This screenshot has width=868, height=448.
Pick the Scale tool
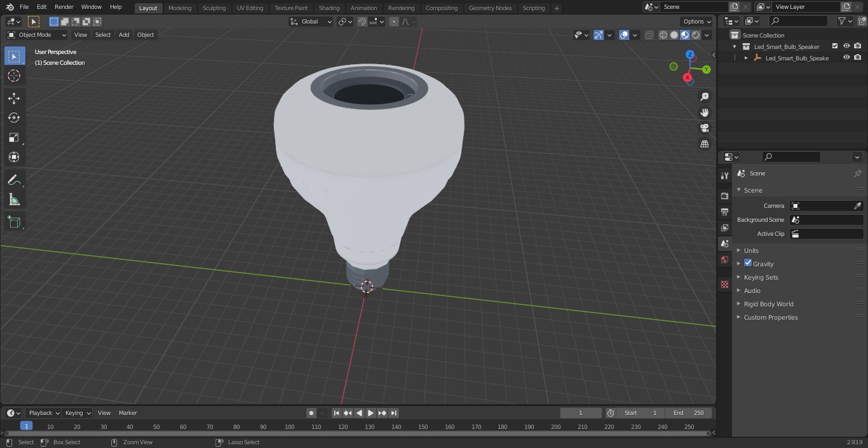pyautogui.click(x=14, y=137)
